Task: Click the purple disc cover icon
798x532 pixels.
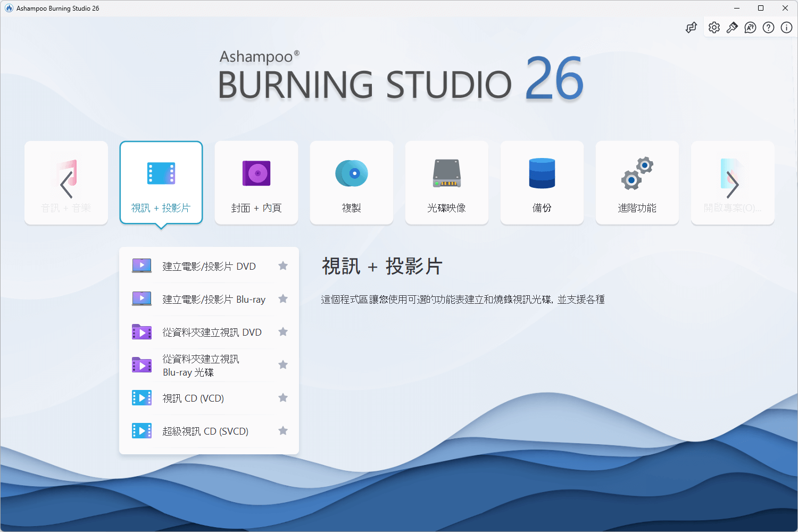Action: (x=256, y=173)
